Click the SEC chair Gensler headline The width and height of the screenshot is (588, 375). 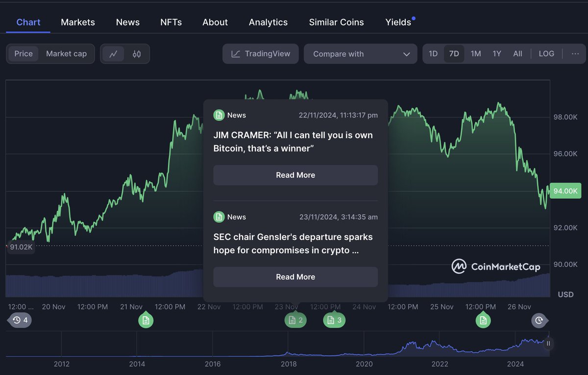[x=293, y=243]
